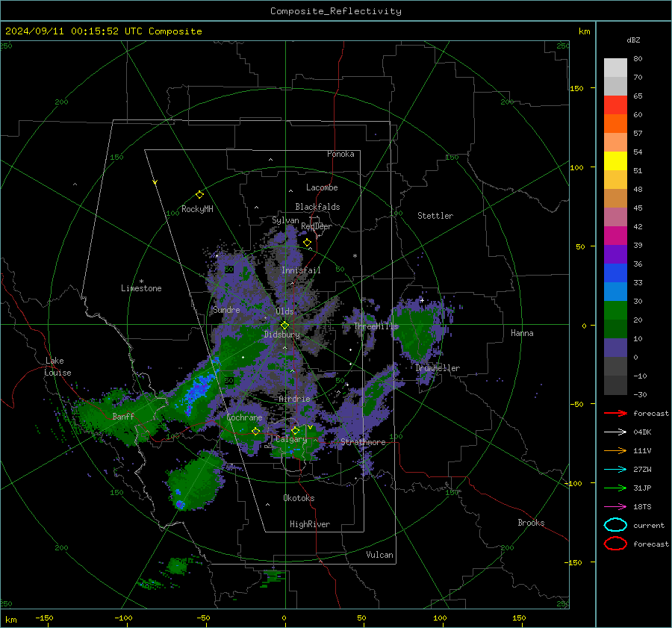Click the -150 tick on the bottom axis
672x628 pixels.
pyautogui.click(x=44, y=618)
